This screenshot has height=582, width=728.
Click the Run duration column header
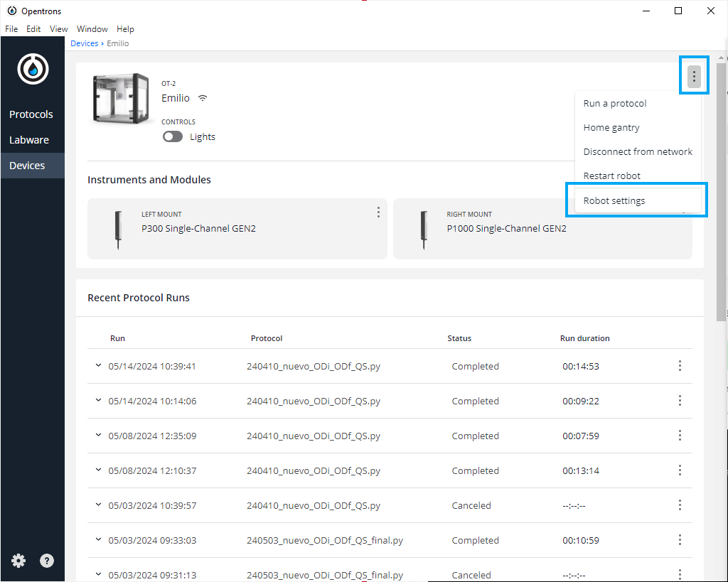(584, 338)
